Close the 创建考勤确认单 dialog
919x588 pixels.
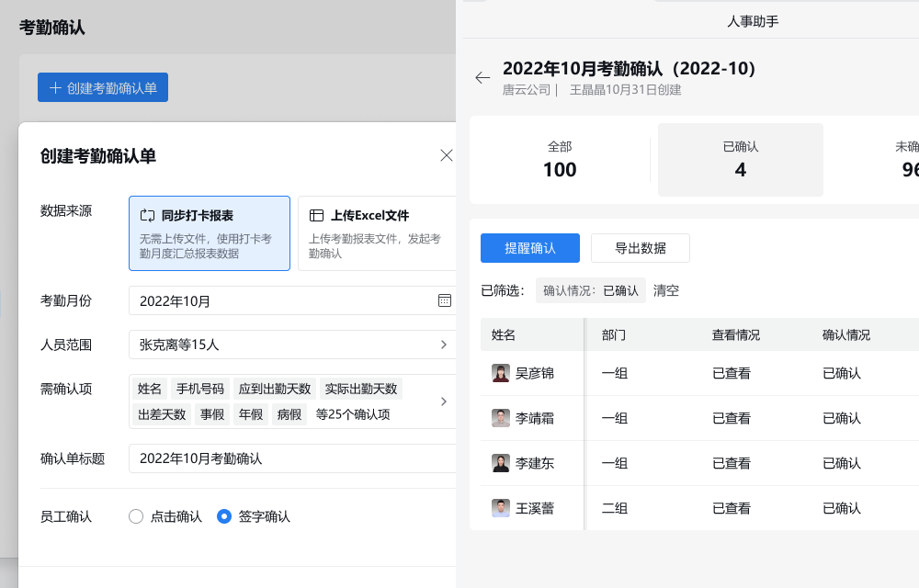tap(447, 155)
